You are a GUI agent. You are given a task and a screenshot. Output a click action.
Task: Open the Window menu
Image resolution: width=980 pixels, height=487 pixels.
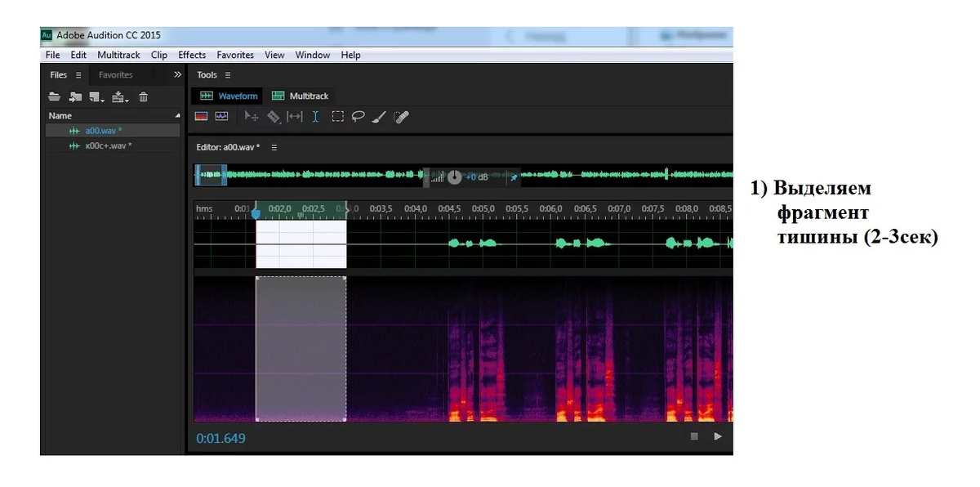pos(313,56)
